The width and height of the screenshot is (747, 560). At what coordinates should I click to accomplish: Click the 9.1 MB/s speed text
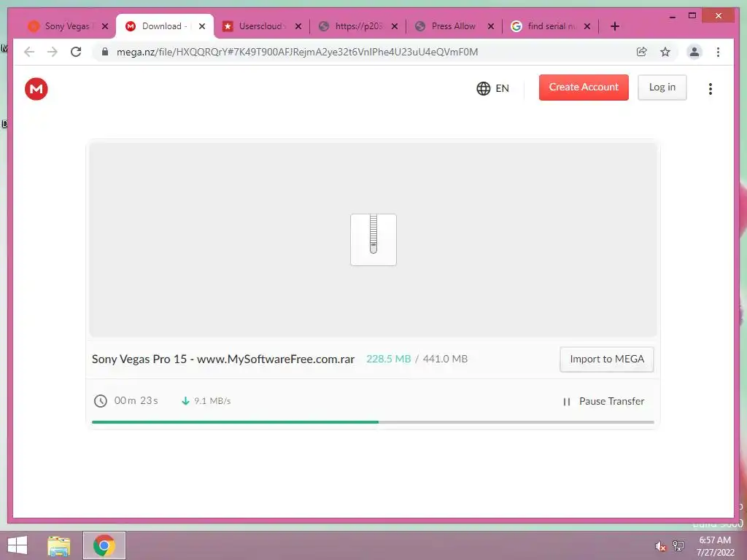[x=212, y=401]
